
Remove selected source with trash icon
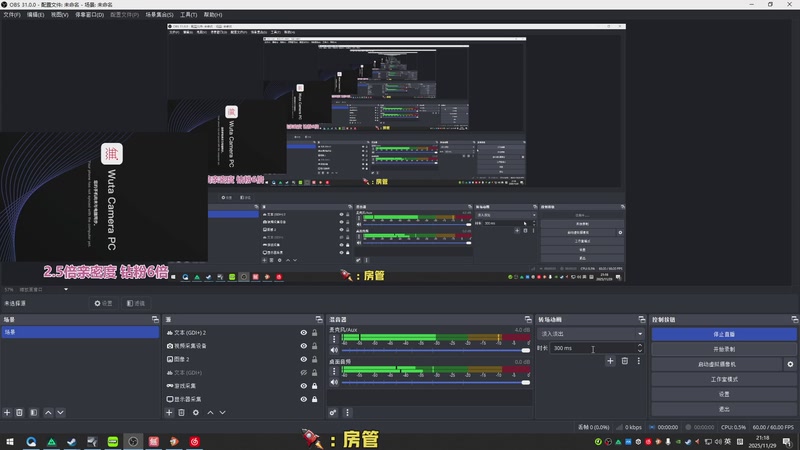tap(182, 412)
